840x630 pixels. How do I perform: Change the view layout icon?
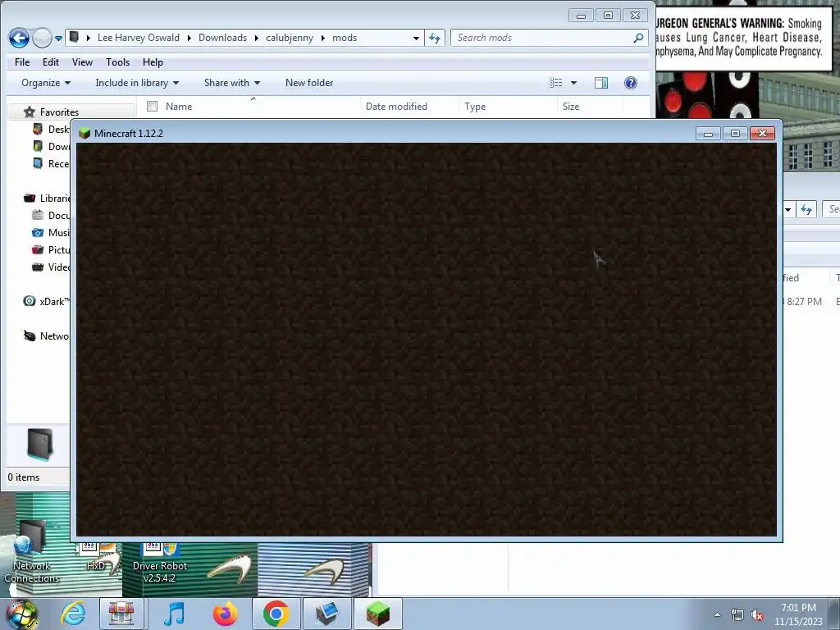(x=555, y=83)
